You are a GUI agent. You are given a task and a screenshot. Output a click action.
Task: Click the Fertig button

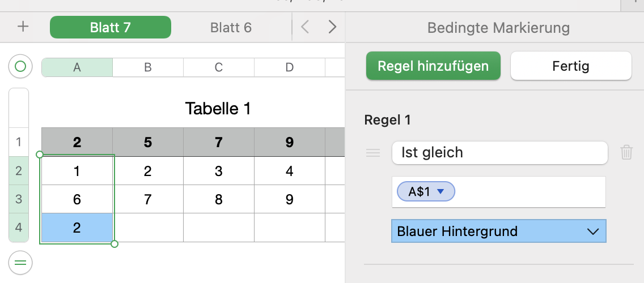click(x=571, y=66)
